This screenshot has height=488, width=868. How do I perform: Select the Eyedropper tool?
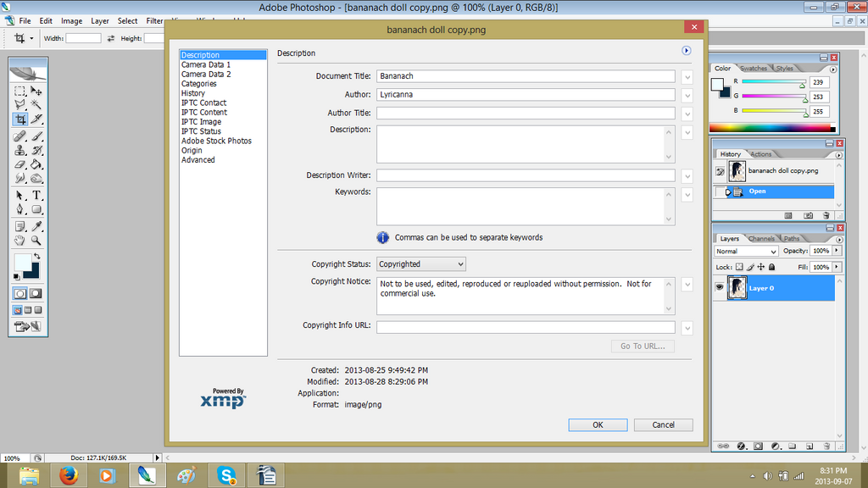click(x=36, y=226)
